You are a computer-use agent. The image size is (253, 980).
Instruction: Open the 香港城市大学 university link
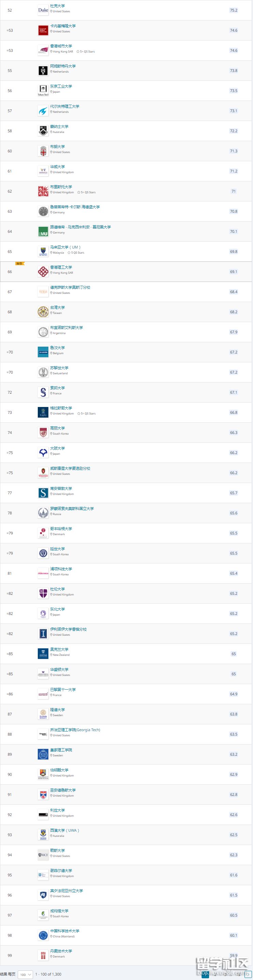point(61,46)
